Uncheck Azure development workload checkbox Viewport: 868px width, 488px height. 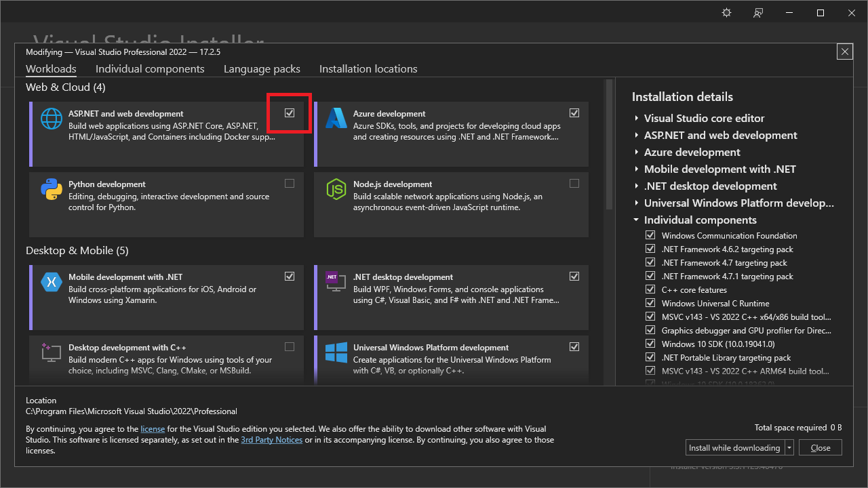coord(574,113)
